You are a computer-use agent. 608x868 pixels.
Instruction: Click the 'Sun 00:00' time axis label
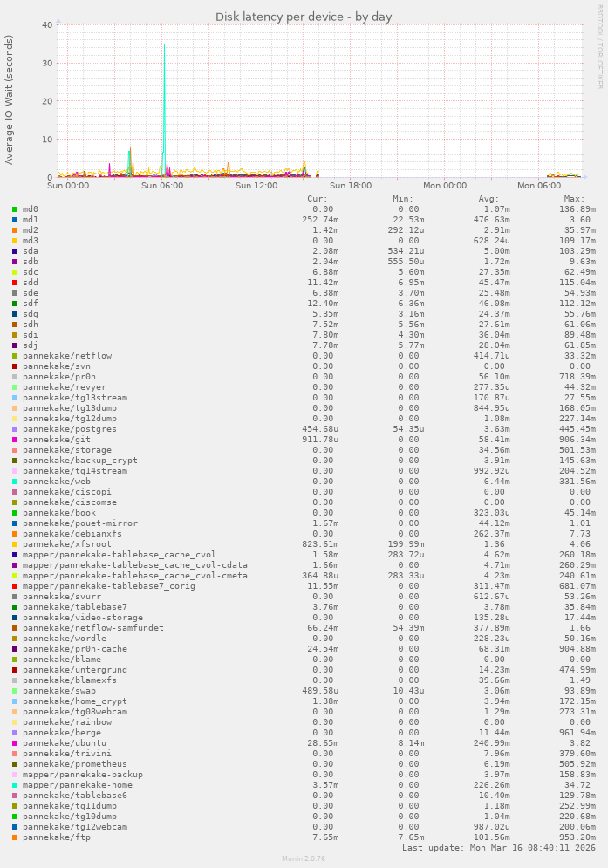click(x=68, y=186)
